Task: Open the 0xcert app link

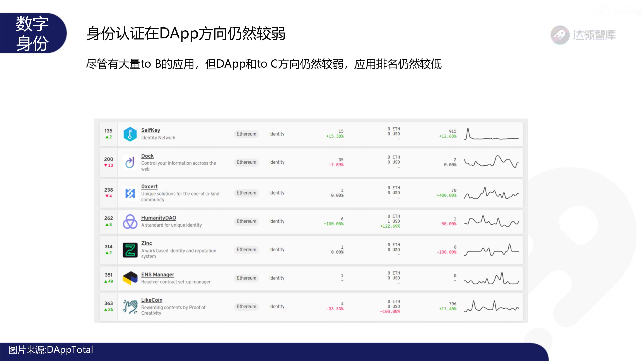Action: pyautogui.click(x=149, y=187)
